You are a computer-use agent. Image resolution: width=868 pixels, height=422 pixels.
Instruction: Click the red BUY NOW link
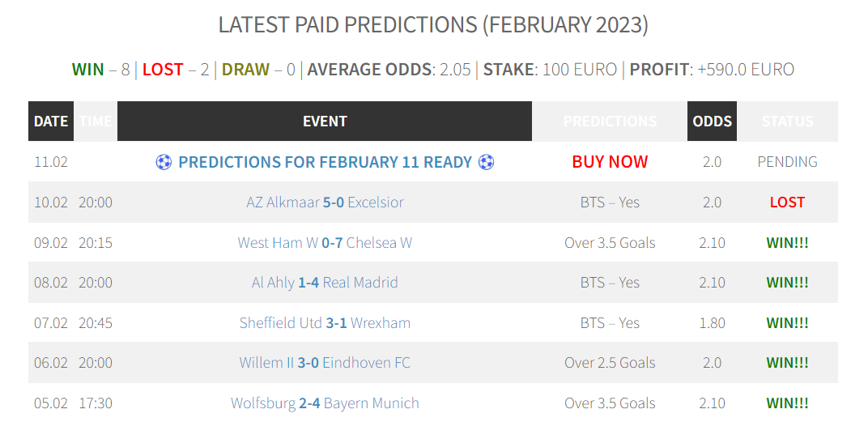point(610,162)
